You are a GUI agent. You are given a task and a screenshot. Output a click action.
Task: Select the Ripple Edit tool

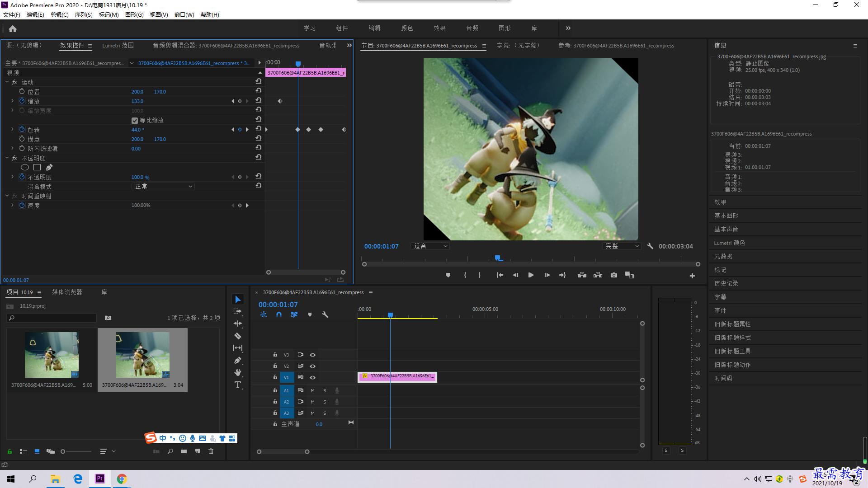tap(238, 324)
